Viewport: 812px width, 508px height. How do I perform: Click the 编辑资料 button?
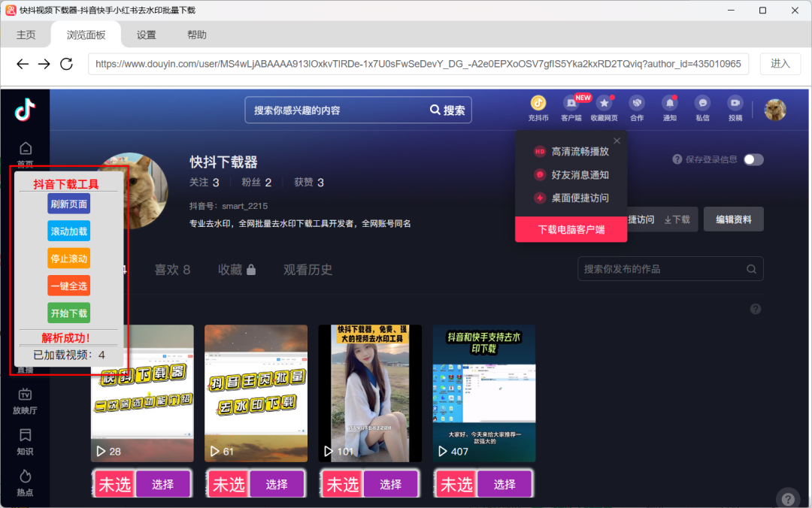(733, 219)
